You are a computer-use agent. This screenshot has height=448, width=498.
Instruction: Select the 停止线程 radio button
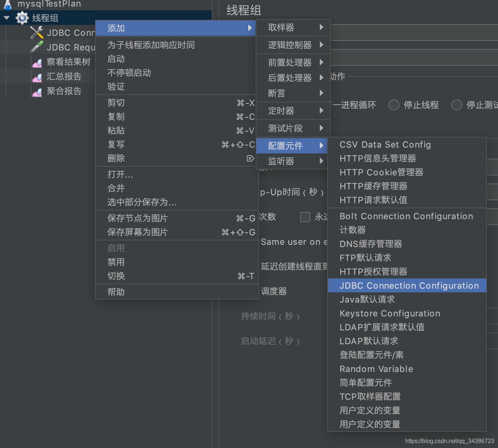394,105
